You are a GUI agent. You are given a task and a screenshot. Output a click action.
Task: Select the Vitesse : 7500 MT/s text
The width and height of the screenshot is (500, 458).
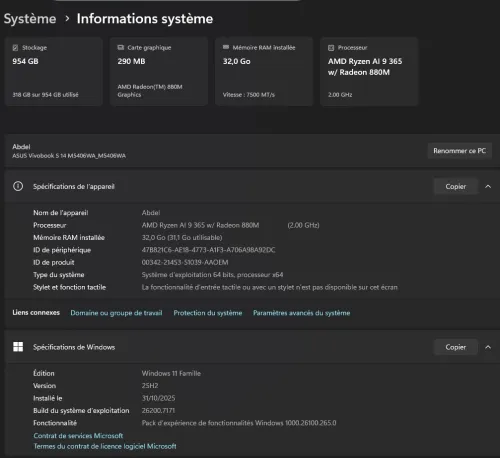(249, 95)
